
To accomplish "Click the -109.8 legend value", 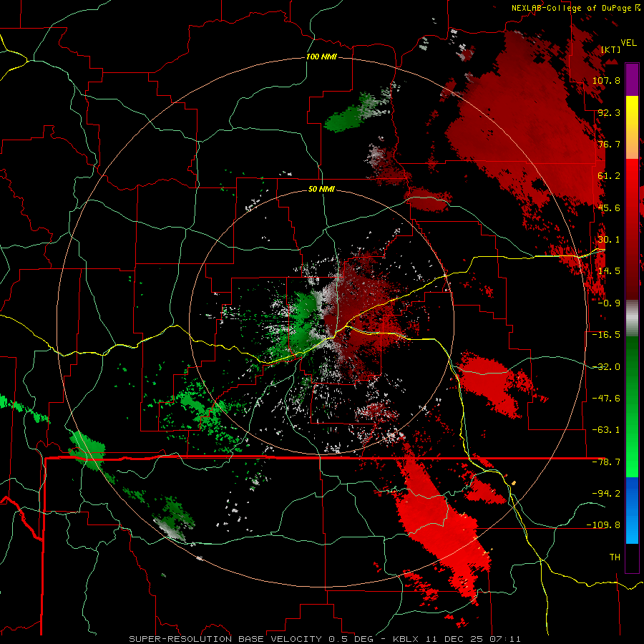I will point(603,525).
